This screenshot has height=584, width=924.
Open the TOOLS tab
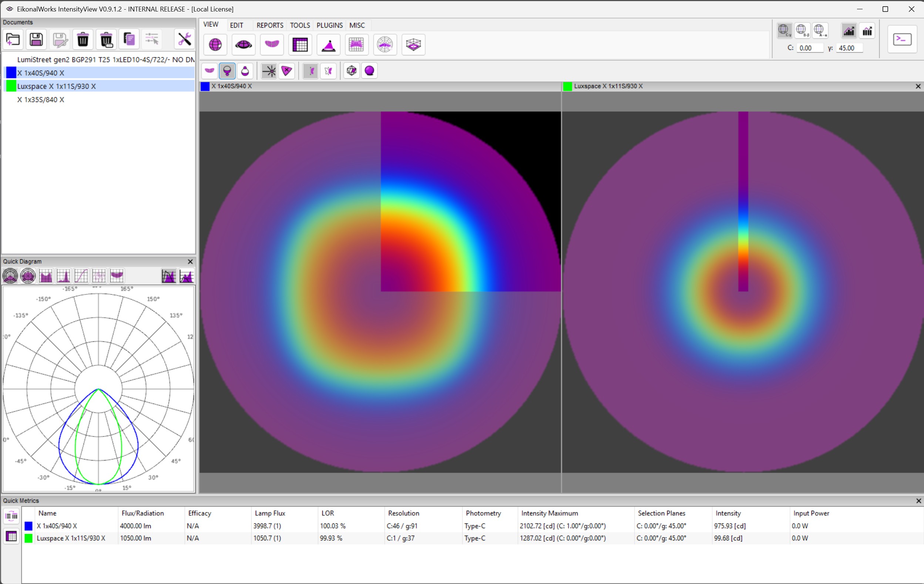[300, 25]
